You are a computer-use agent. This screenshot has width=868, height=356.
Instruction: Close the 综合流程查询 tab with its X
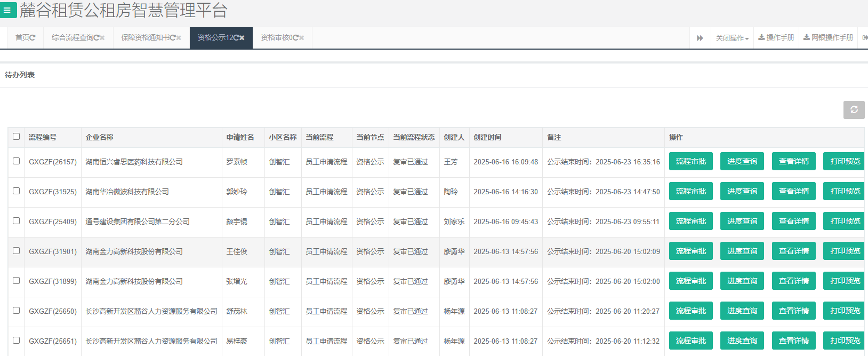tap(102, 38)
